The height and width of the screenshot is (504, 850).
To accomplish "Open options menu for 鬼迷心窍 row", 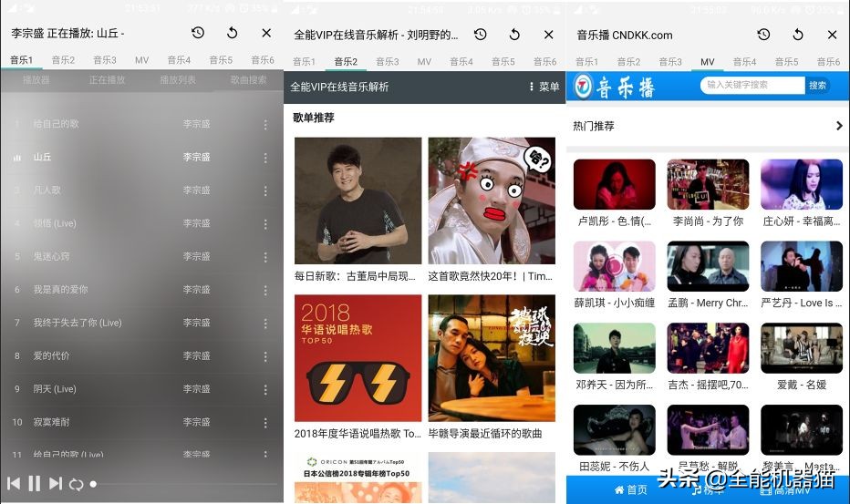I will (x=265, y=257).
